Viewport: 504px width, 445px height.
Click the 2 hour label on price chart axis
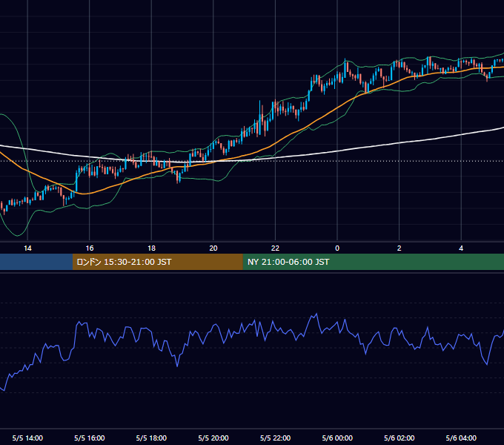point(399,248)
